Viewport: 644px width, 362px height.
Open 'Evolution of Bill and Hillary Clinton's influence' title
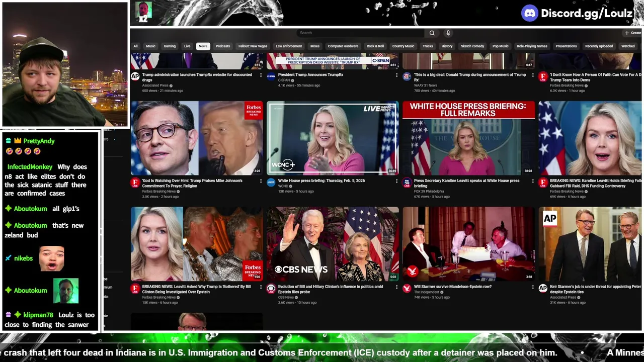331,289
